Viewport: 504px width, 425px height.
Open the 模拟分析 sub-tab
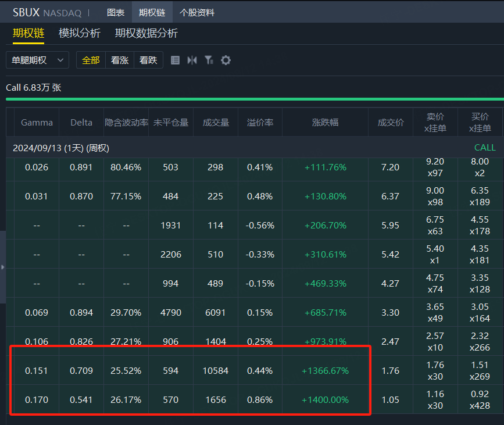[x=80, y=33]
